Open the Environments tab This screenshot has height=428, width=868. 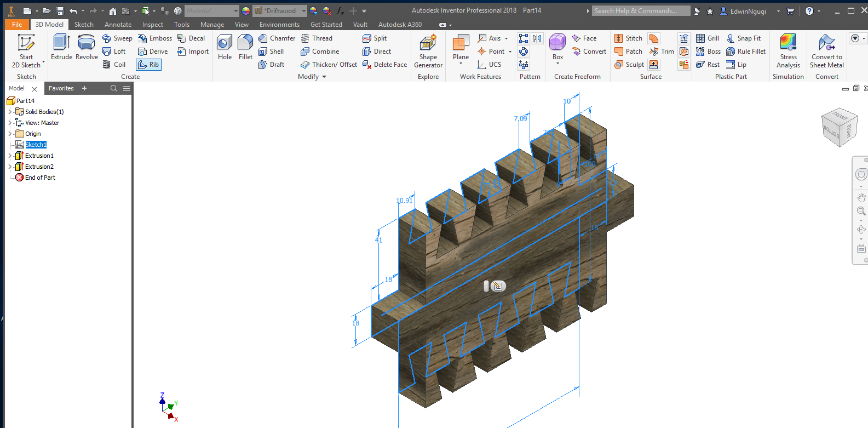pos(279,25)
